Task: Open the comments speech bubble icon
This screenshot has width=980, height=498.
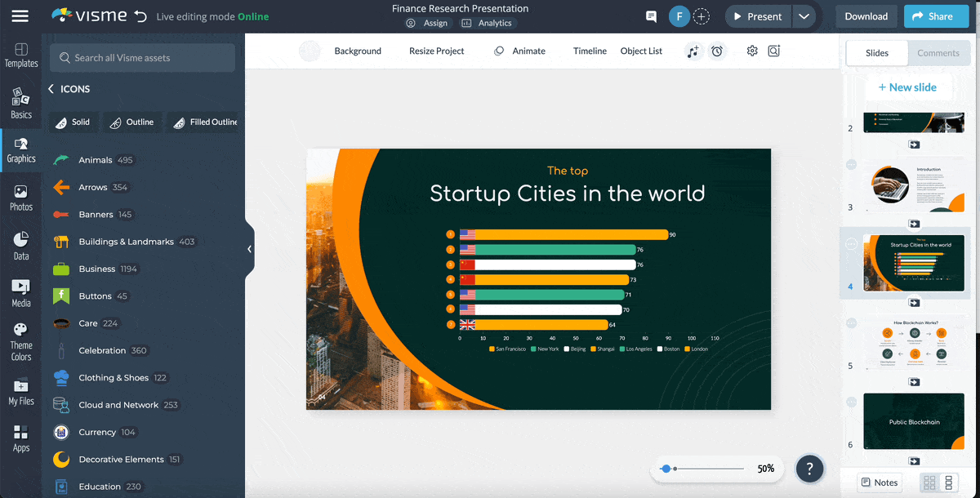Action: (651, 16)
